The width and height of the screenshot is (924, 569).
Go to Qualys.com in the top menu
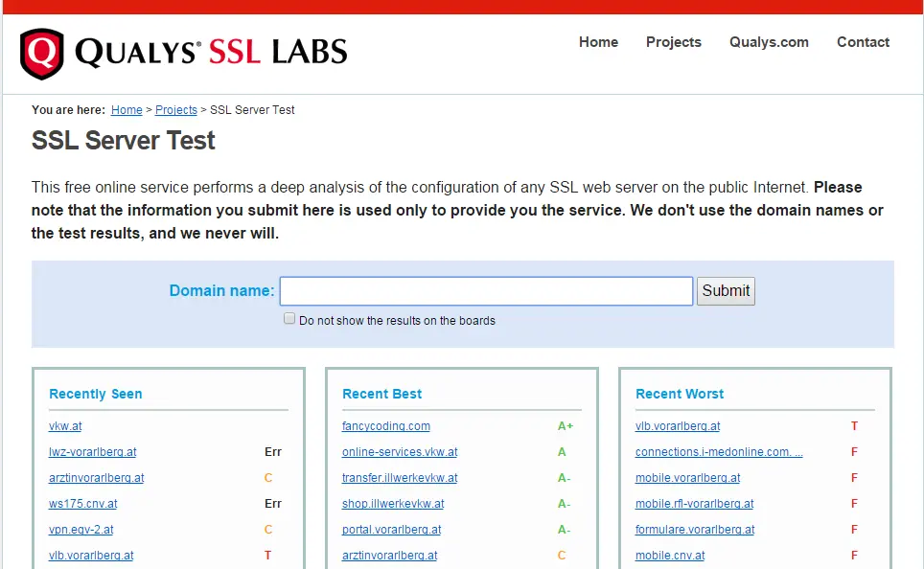[x=769, y=42]
